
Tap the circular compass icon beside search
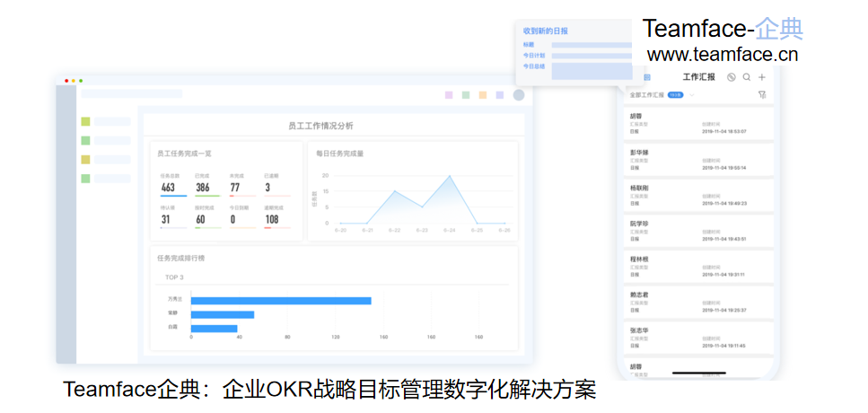click(x=732, y=77)
